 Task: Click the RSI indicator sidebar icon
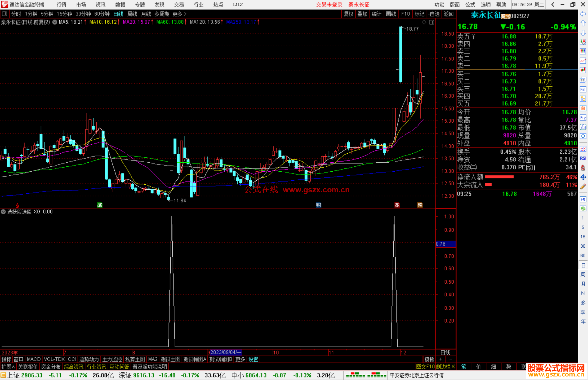583,158
